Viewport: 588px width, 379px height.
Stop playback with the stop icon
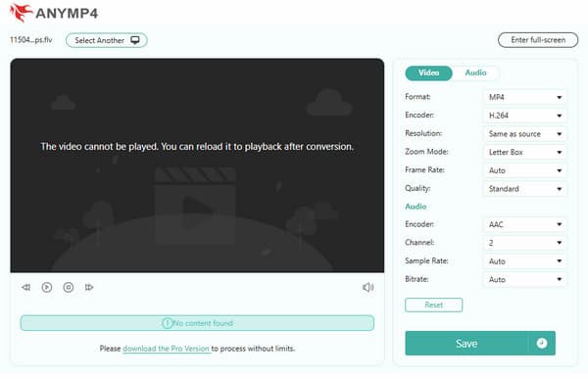coord(69,288)
